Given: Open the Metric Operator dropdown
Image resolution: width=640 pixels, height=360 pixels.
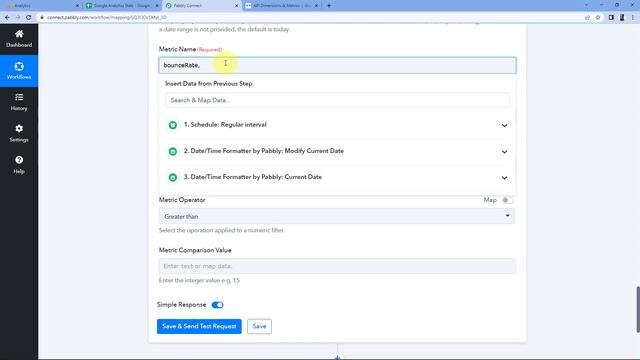Looking at the screenshot, I should coord(337,216).
